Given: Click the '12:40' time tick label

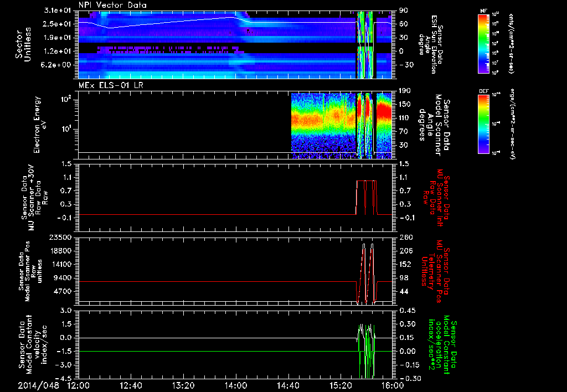Looking at the screenshot, I should click(131, 385).
